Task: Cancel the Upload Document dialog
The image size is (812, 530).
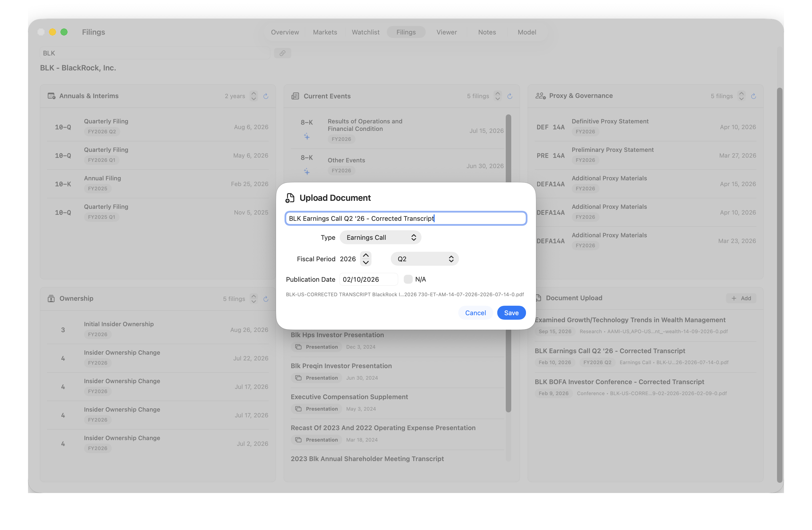Action: 475,313
